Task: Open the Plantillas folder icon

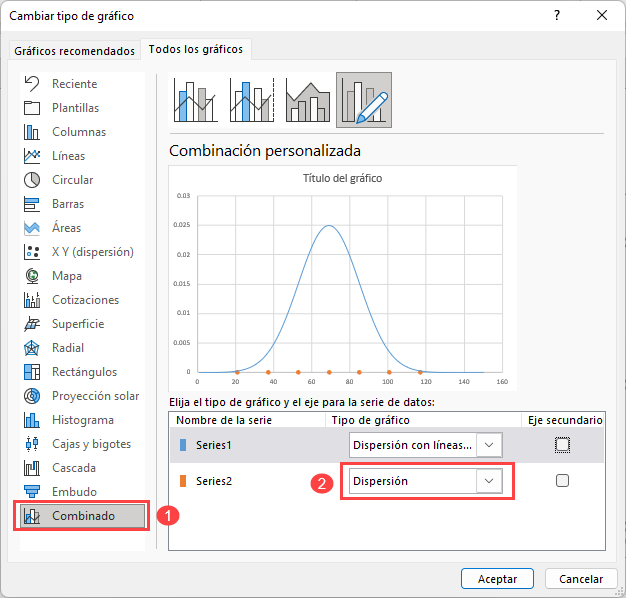Action: click(x=32, y=108)
